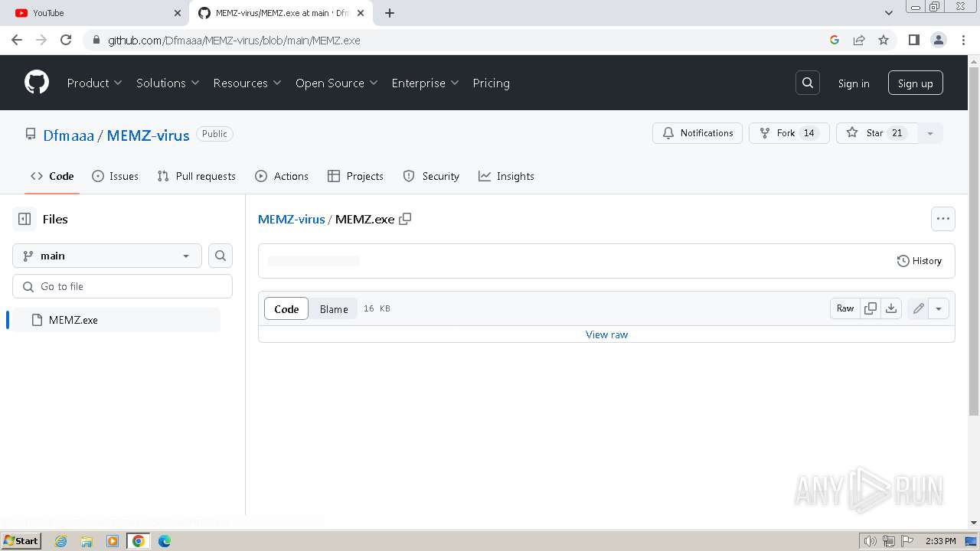Open the Windows Start menu

click(21, 540)
